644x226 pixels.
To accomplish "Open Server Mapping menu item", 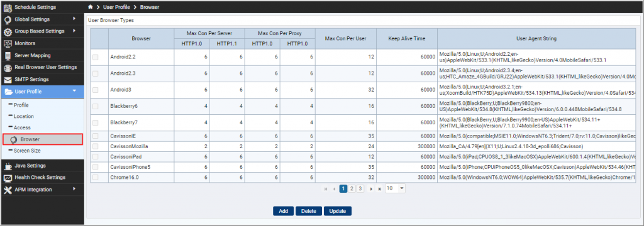I will (x=42, y=55).
